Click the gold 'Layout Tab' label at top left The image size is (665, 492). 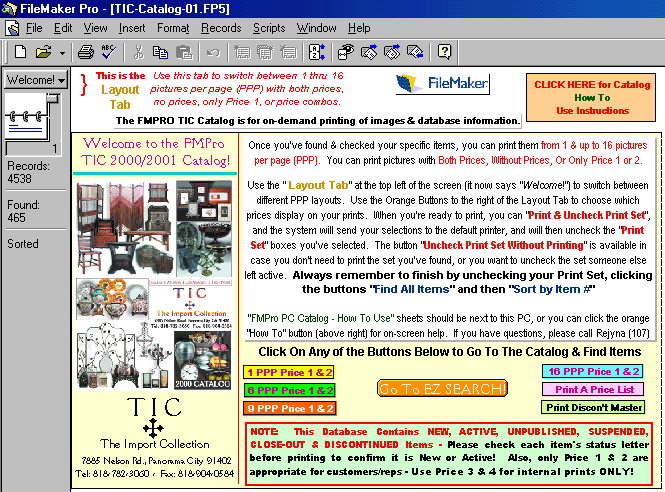tap(120, 97)
